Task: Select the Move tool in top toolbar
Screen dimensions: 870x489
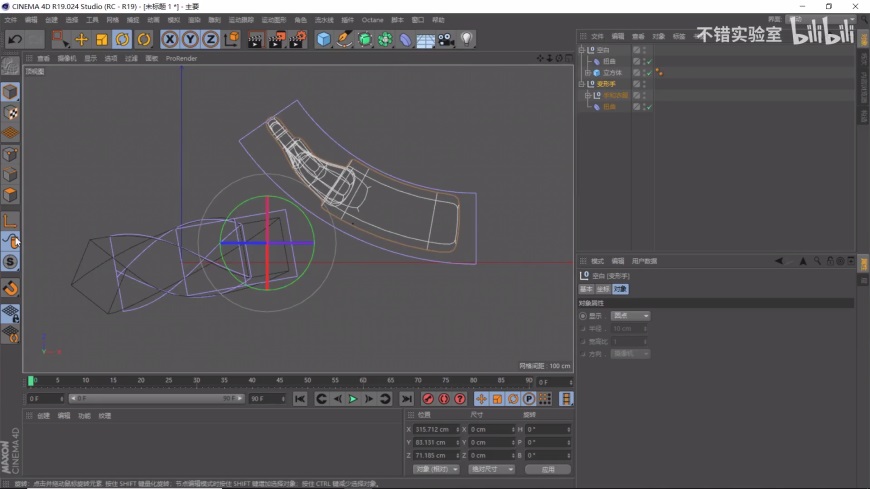Action: 81,39
